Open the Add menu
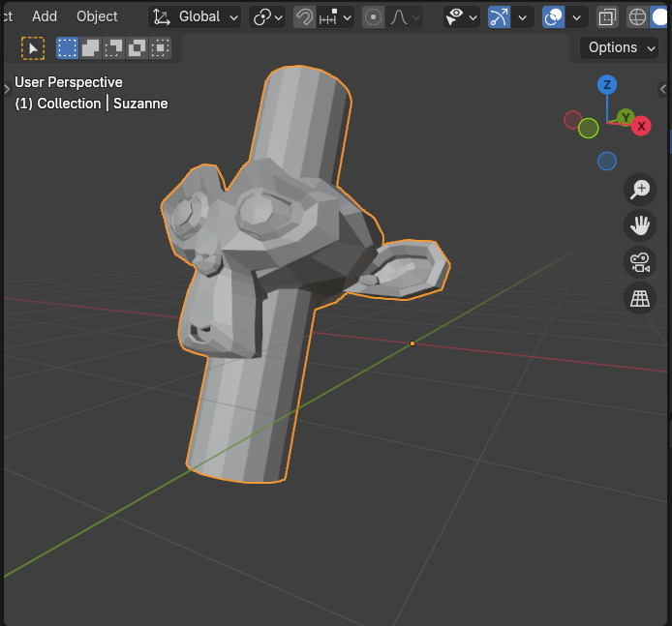The width and height of the screenshot is (672, 626). click(x=45, y=16)
